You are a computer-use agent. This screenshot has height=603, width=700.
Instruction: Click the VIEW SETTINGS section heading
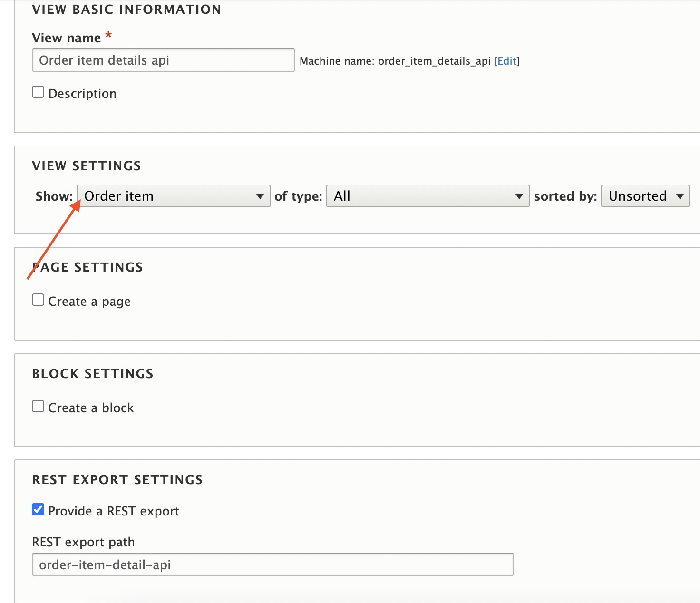tap(87, 165)
